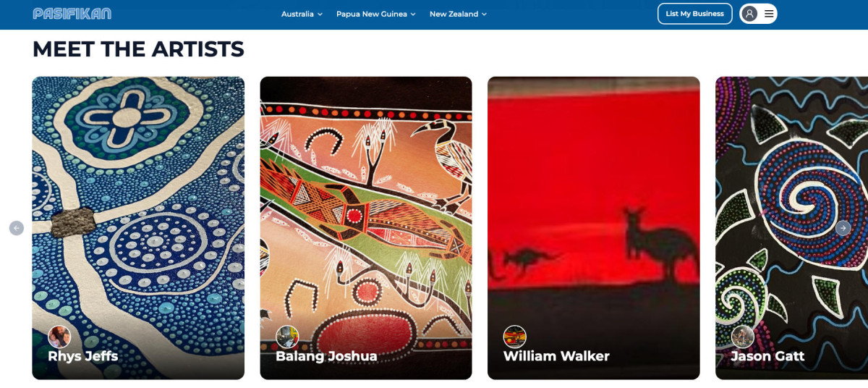Click Rhys Jeffs' avatar
This screenshot has height=388, width=868.
[x=59, y=337]
